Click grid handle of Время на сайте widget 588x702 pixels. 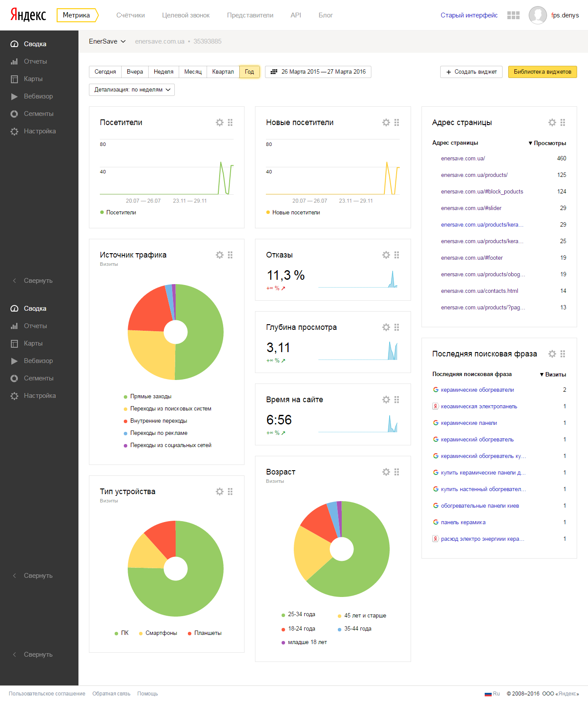[x=397, y=400]
